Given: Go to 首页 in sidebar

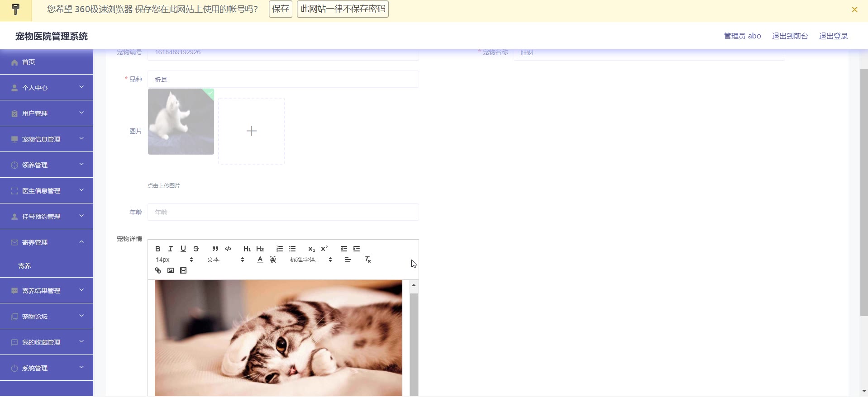Looking at the screenshot, I should coord(47,62).
